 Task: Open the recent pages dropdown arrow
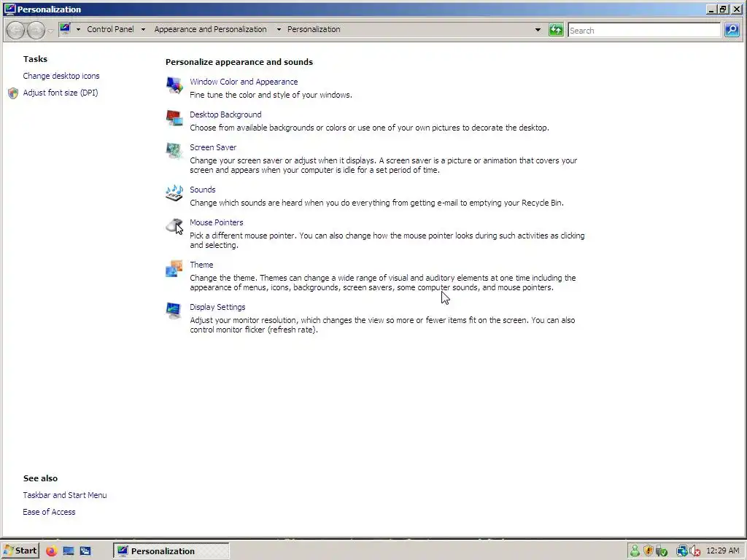(50, 31)
